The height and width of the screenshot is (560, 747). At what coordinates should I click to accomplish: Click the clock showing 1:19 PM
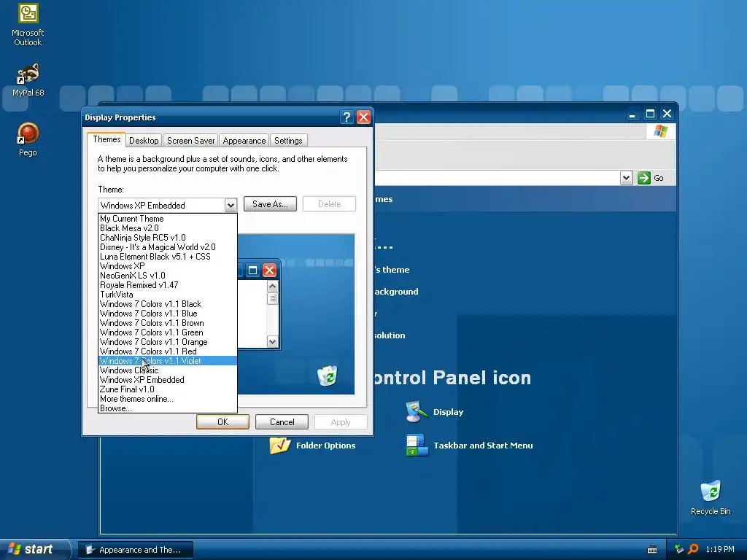coord(720,549)
